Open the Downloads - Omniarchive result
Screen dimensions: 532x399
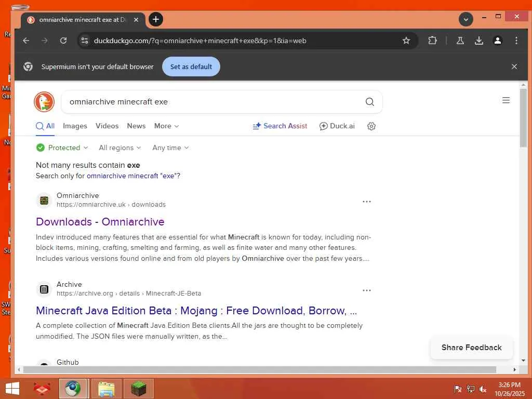coord(100,221)
